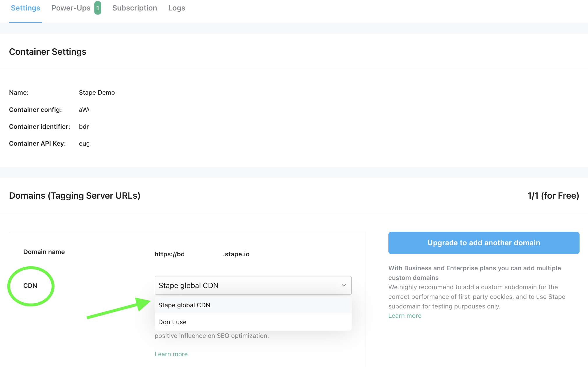588x367 pixels.
Task: Click the Container Settings heading
Action: point(47,52)
